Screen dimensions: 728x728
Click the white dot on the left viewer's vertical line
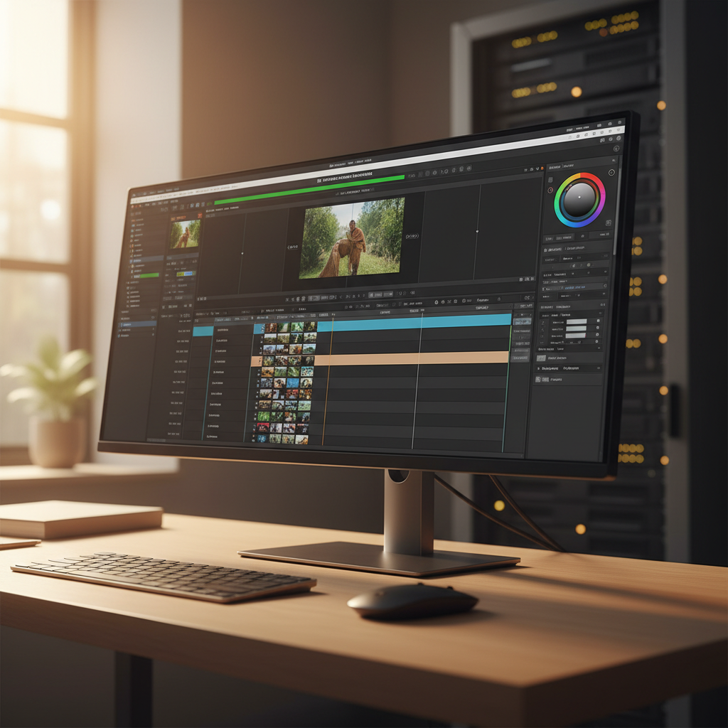coord(242,254)
